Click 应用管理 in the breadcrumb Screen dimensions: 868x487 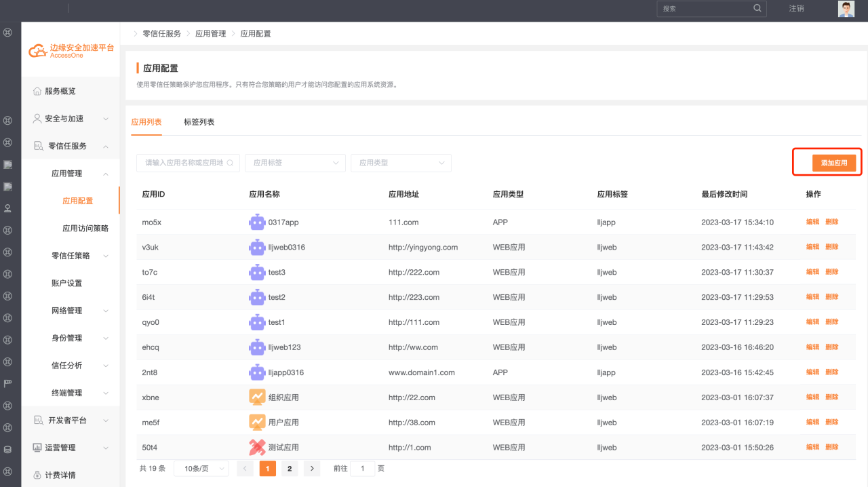pyautogui.click(x=211, y=33)
